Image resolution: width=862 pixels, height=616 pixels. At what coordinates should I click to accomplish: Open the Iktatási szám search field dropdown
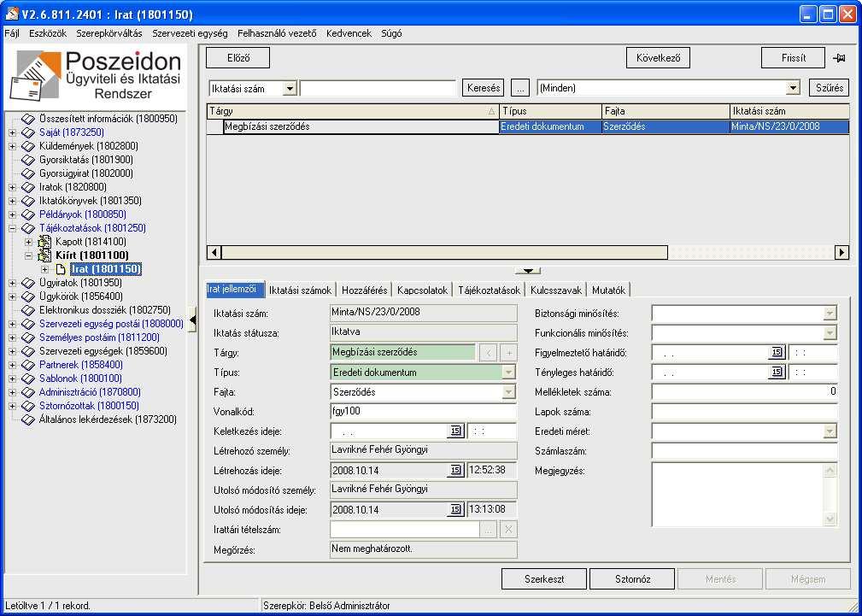(290, 88)
